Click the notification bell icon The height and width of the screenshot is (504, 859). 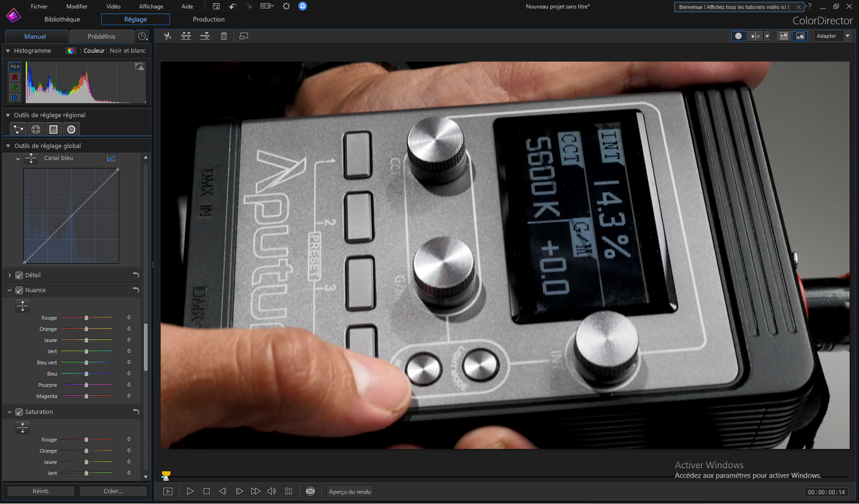[303, 6]
